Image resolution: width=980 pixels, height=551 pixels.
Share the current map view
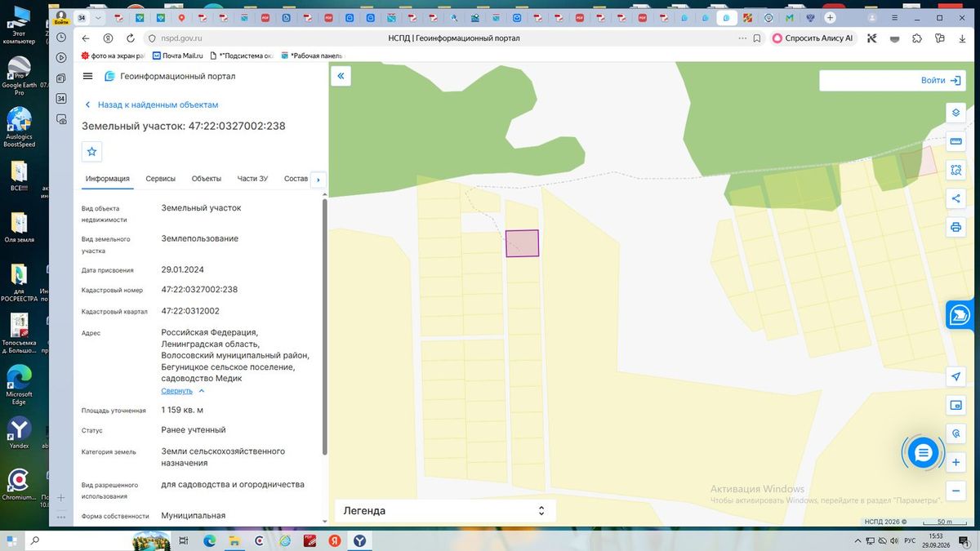click(955, 198)
